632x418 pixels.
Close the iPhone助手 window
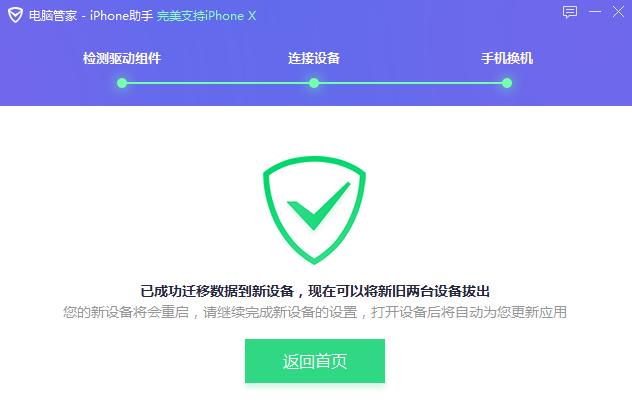618,11
